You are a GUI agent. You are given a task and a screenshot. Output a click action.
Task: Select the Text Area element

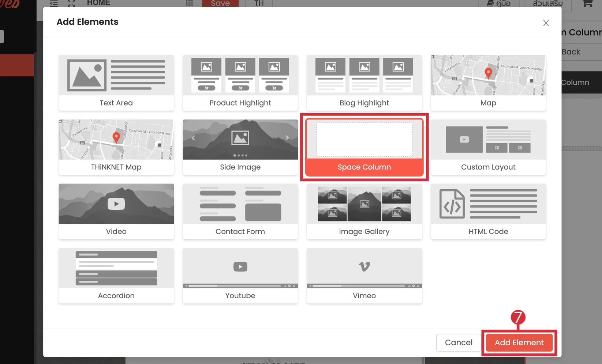[x=116, y=83]
